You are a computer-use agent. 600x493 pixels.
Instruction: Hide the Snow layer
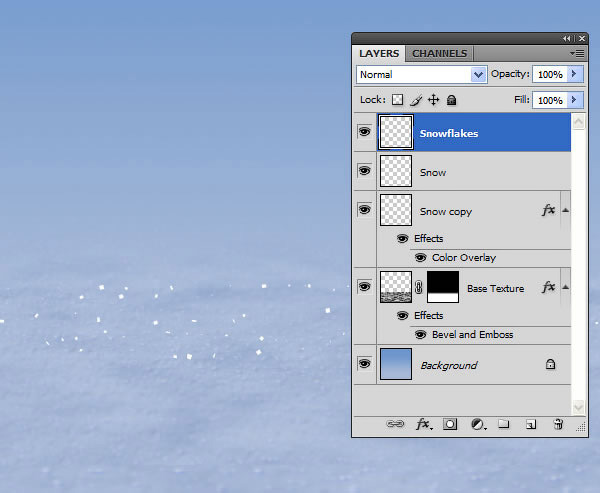click(x=364, y=170)
